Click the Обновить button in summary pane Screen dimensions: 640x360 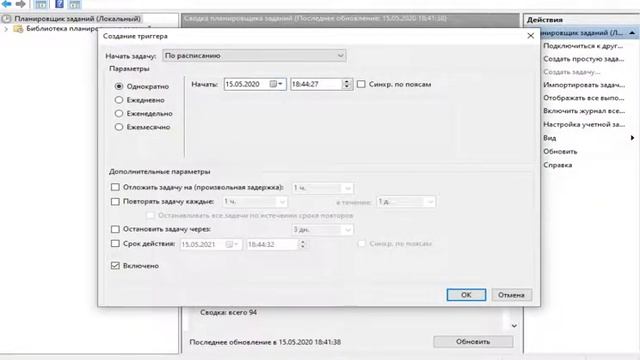[x=473, y=342]
